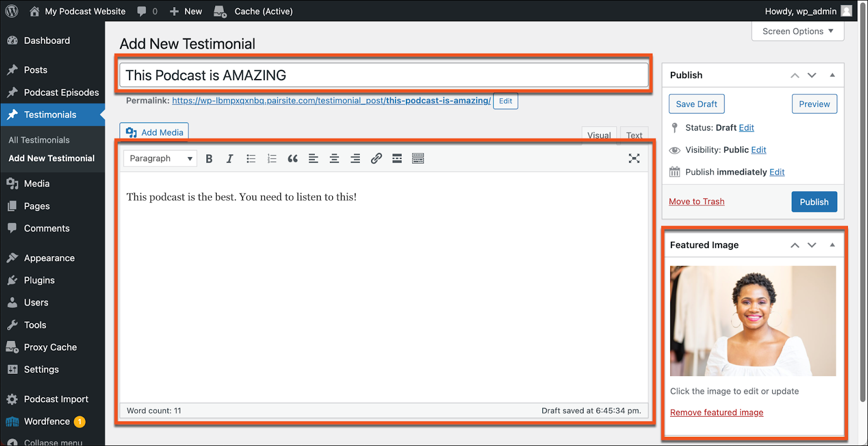The height and width of the screenshot is (446, 868).
Task: Apply blockquote formatting
Action: [293, 159]
